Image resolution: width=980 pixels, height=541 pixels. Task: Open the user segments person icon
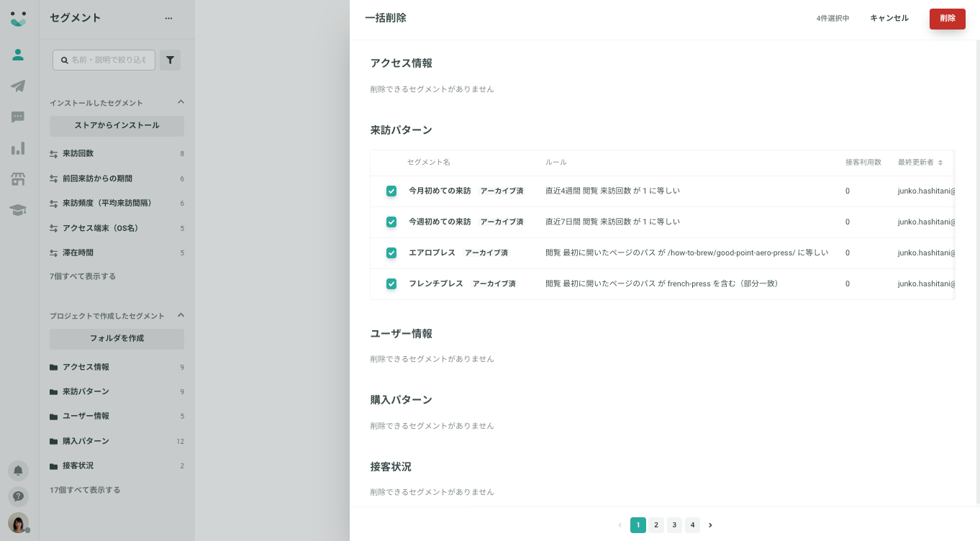click(18, 55)
